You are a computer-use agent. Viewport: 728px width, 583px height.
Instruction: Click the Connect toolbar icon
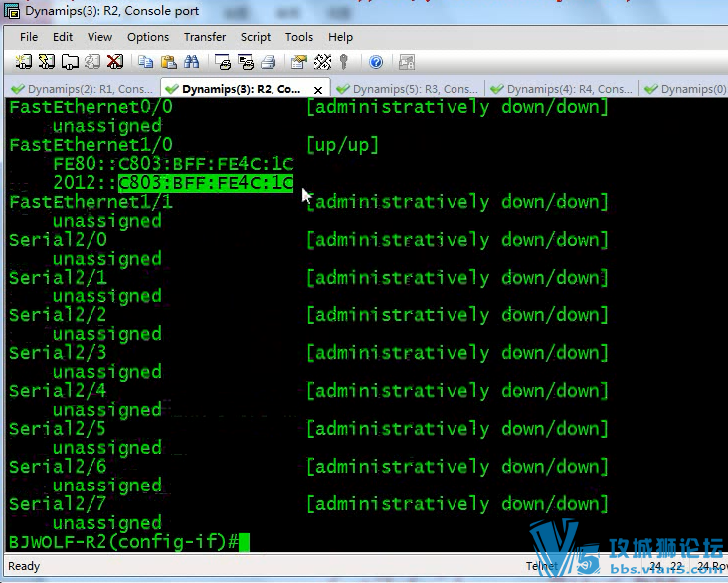click(23, 62)
